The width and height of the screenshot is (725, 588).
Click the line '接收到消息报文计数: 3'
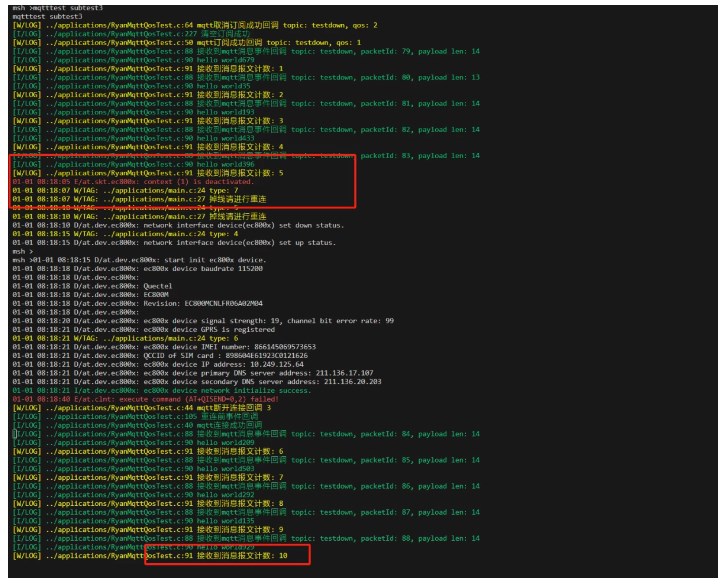[148, 121]
